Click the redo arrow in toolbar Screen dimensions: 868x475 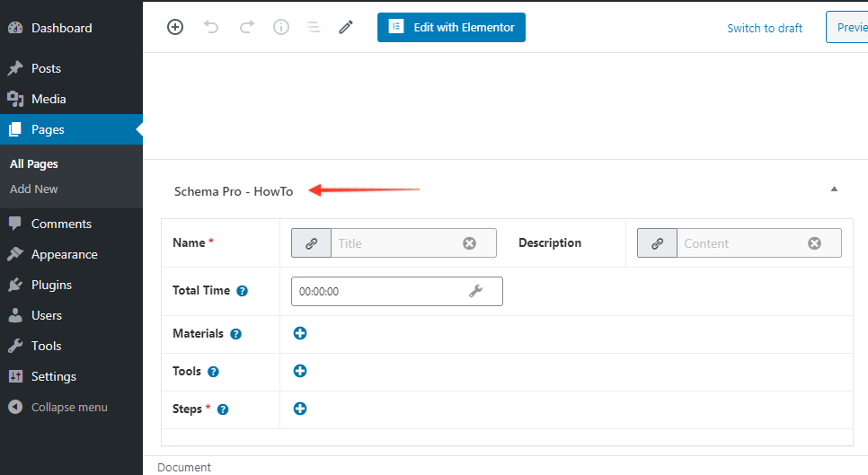246,27
